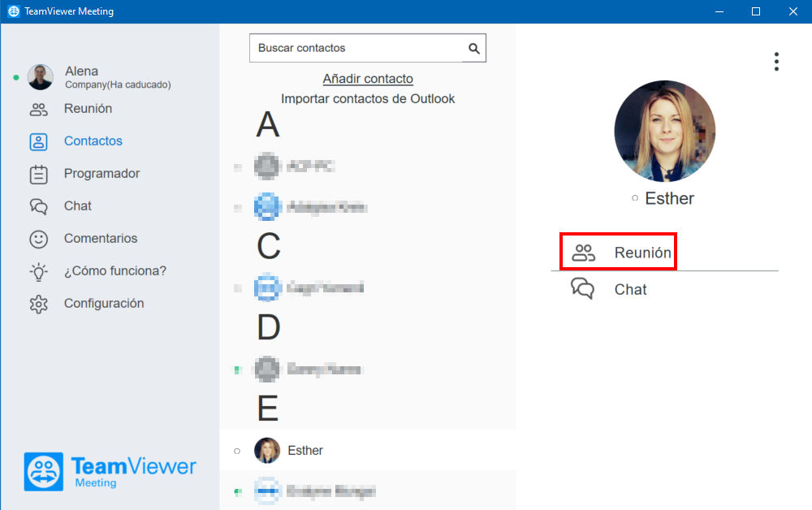This screenshot has width=812, height=510.
Task: Select Esther in the contact list
Action: coord(368,451)
